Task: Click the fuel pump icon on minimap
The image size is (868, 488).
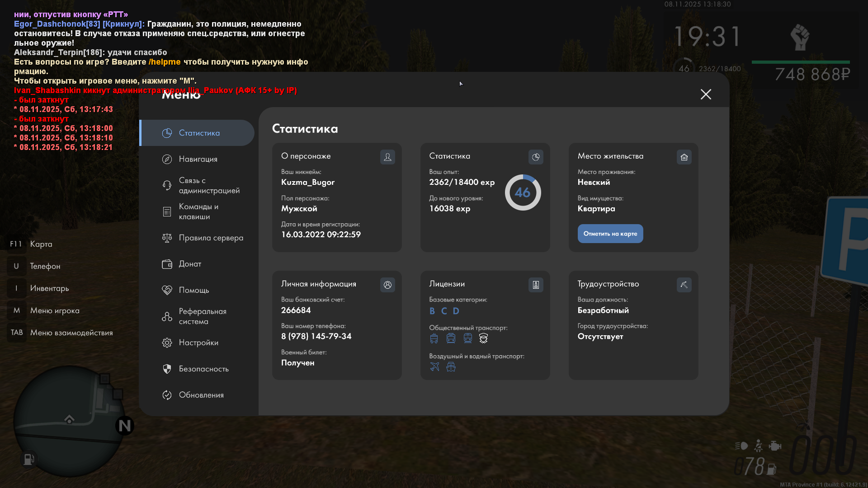Action: tap(28, 459)
